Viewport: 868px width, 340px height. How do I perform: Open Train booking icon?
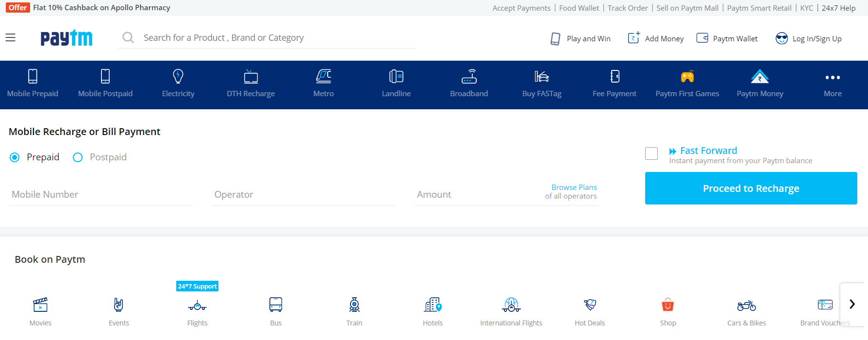click(354, 305)
